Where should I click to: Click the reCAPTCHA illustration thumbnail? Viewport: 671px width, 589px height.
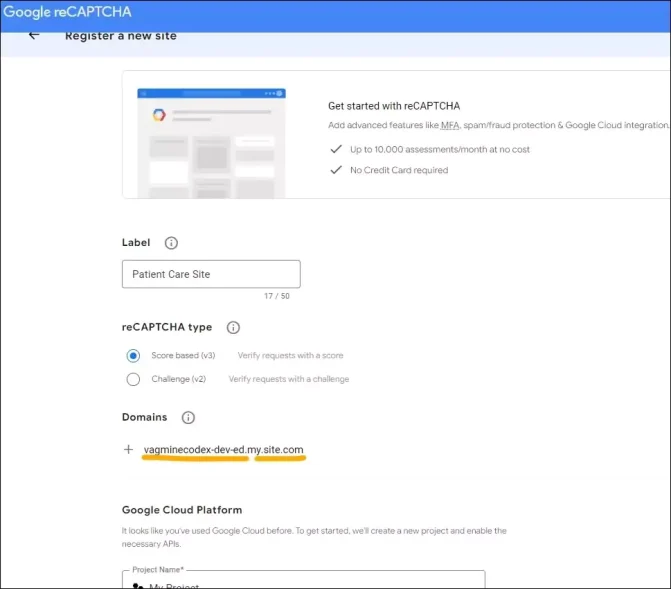pos(211,143)
